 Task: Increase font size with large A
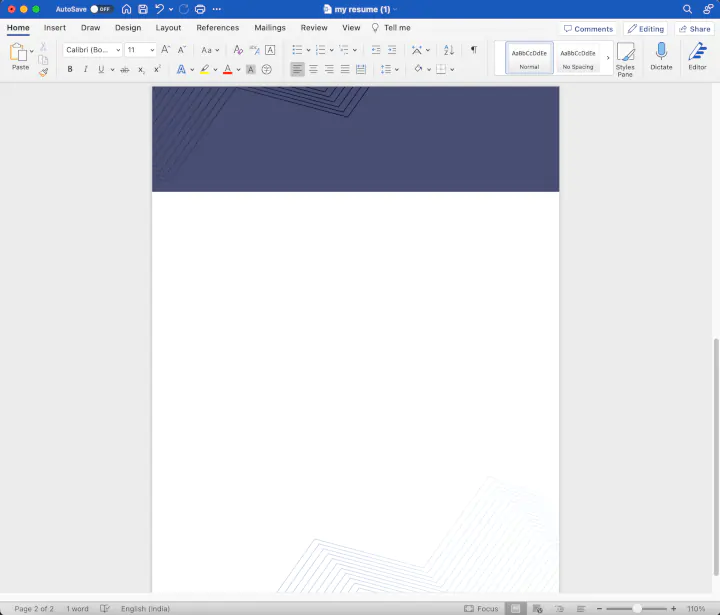coord(165,50)
